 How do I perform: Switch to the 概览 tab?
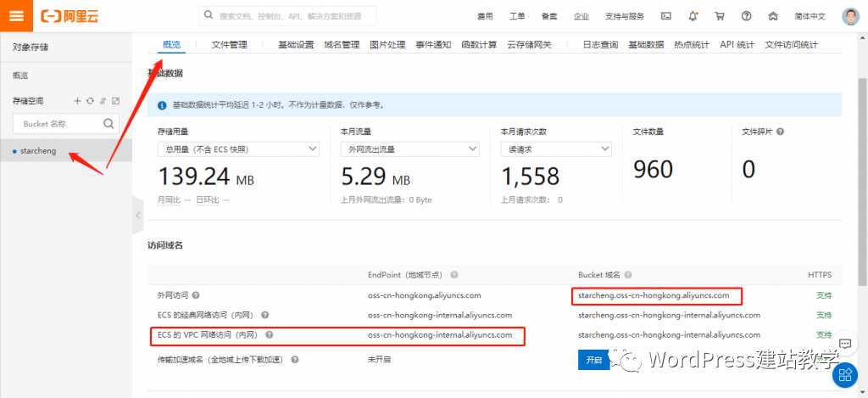click(171, 45)
